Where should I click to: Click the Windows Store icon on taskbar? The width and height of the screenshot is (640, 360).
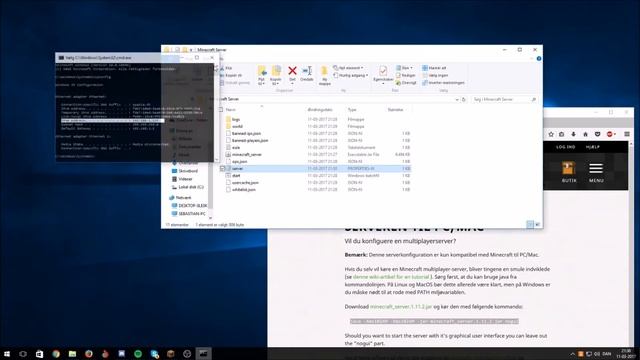40,354
